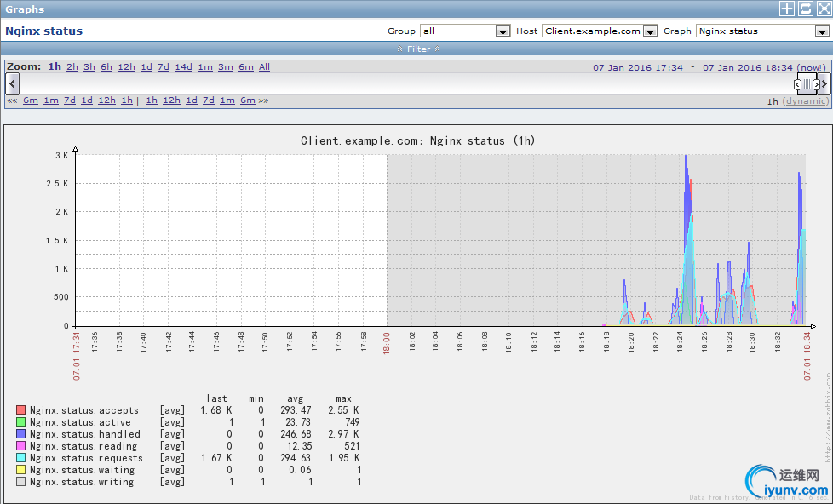Viewport: 833px width, 504px height.
Task: Click the double right chevron shift icon
Action: (263, 100)
